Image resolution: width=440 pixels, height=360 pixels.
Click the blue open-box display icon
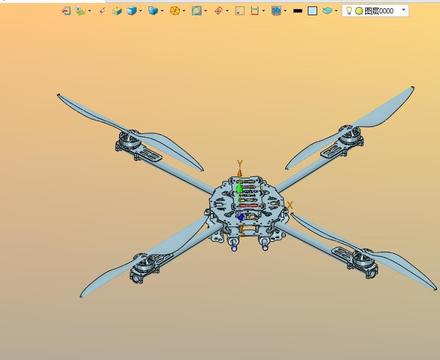click(153, 11)
